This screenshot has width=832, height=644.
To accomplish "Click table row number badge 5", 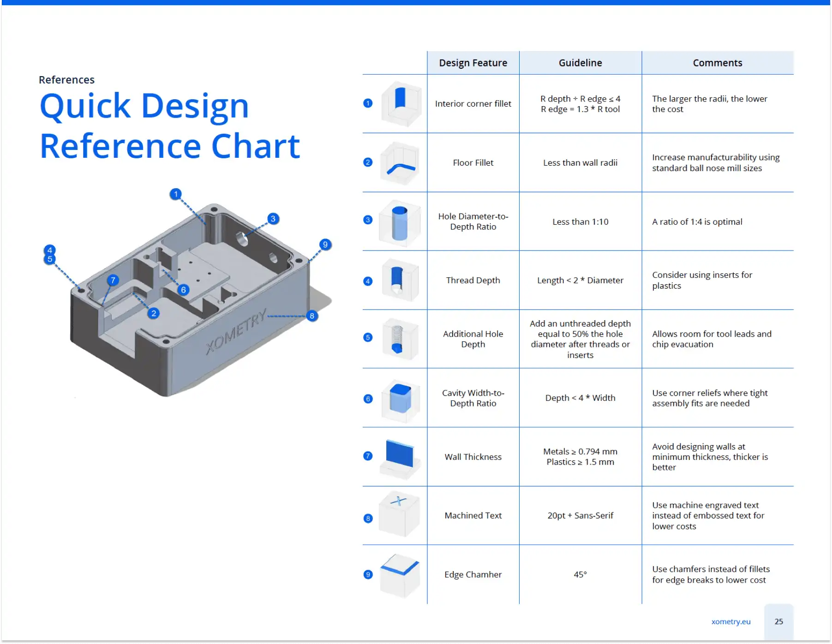I will [368, 338].
